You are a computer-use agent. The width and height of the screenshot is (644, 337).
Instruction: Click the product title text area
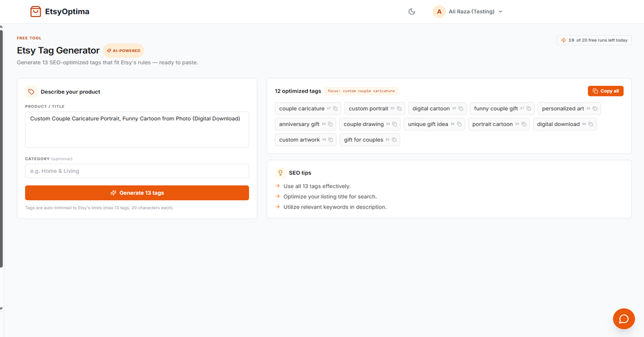coord(137,129)
